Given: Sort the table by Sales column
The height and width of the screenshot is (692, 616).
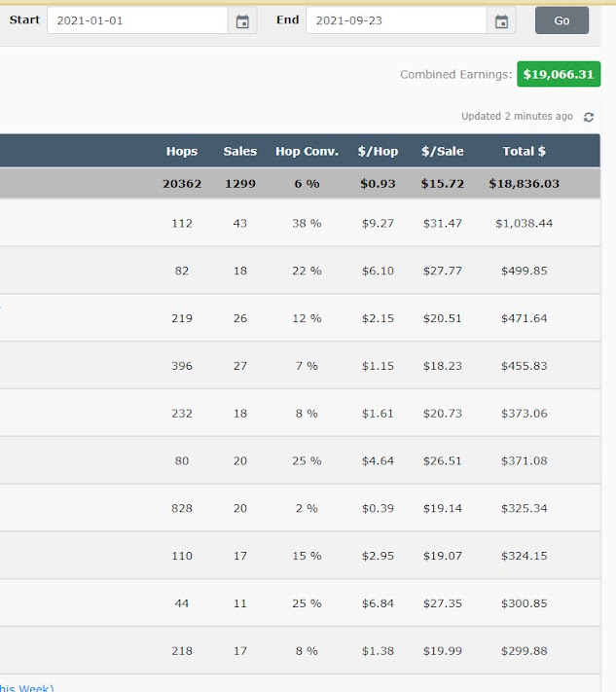Looking at the screenshot, I should click(240, 151).
